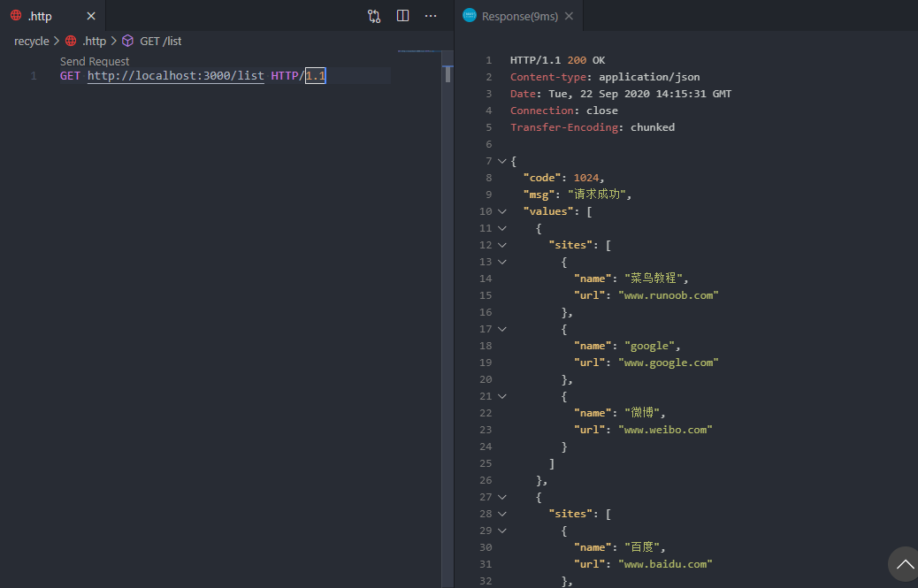Click the scroll-to-top arrow button

[904, 565]
